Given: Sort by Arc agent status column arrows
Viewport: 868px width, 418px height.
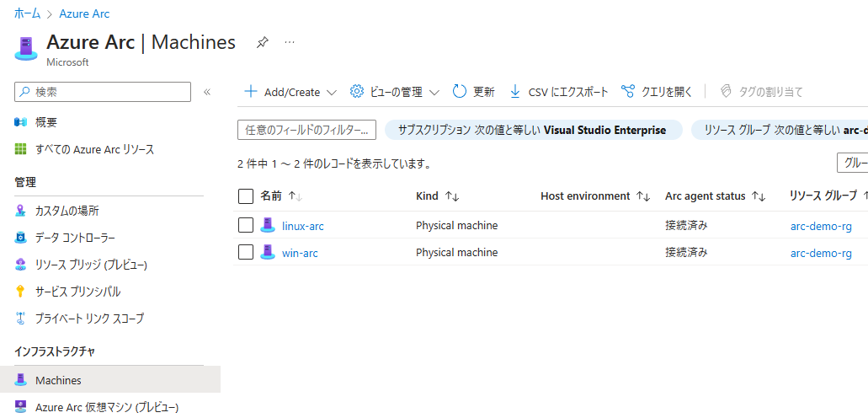Looking at the screenshot, I should pos(759,196).
